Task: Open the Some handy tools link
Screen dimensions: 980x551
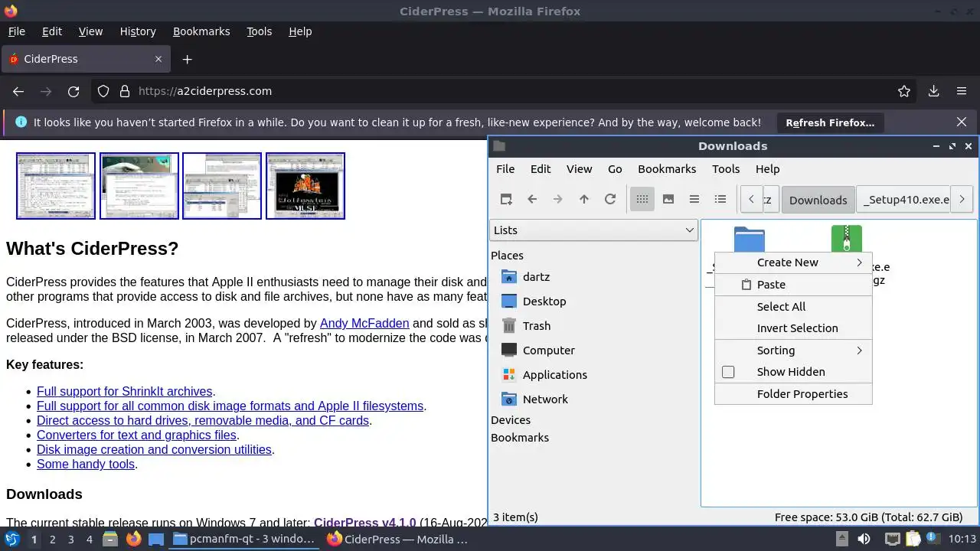Action: coord(86,465)
